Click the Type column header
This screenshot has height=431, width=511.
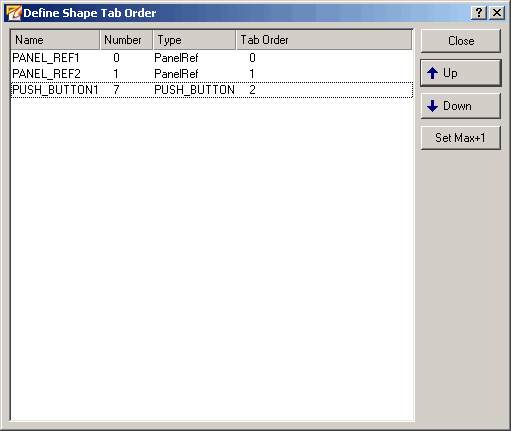(x=195, y=40)
